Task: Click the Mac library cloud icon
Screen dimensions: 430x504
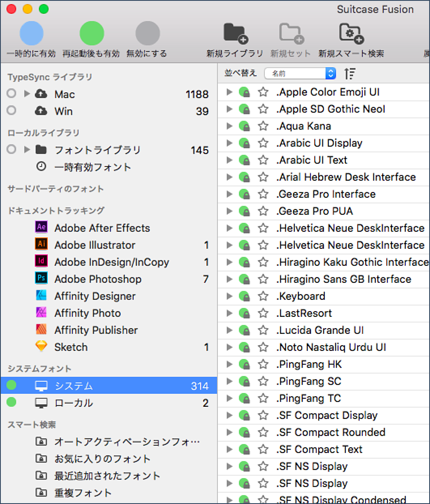Action: (x=41, y=94)
